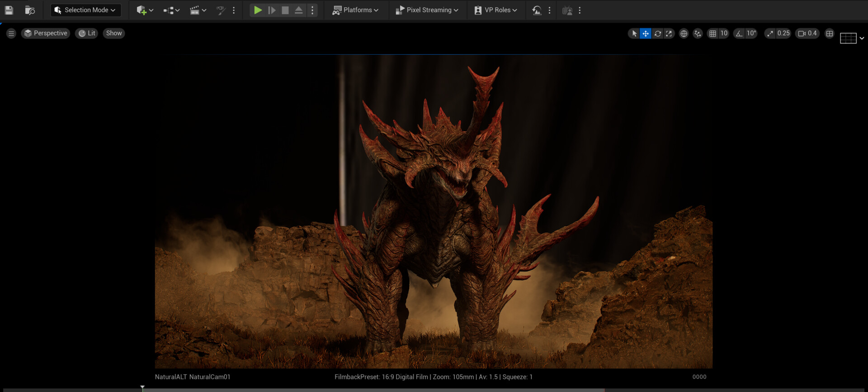Viewport: 868px width, 392px height.
Task: Click the Stop playback button
Action: point(285,10)
